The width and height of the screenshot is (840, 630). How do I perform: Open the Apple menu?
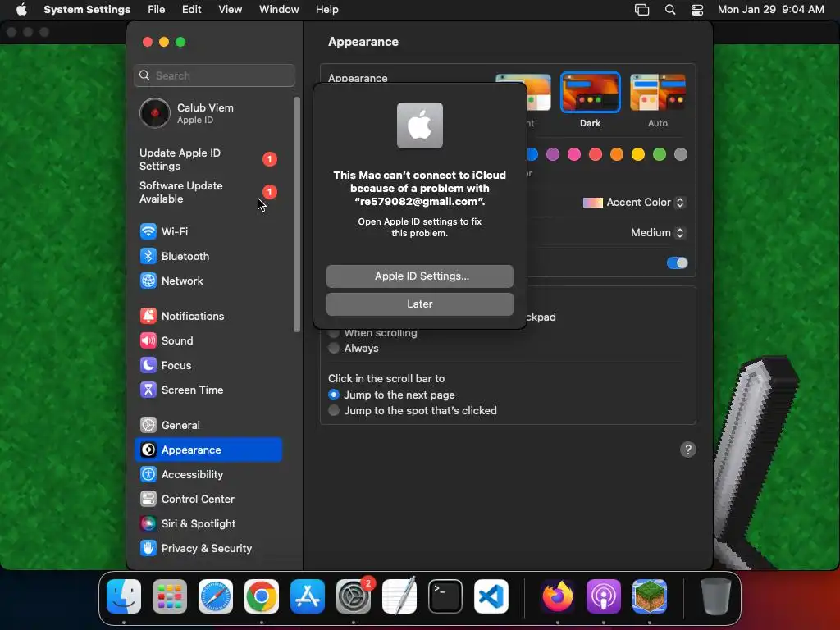pos(21,10)
